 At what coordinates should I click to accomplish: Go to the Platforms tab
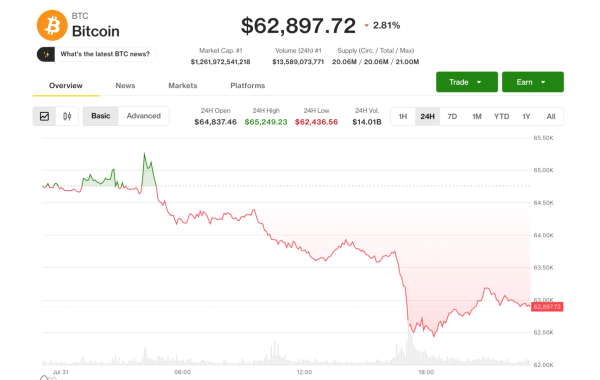pyautogui.click(x=248, y=86)
